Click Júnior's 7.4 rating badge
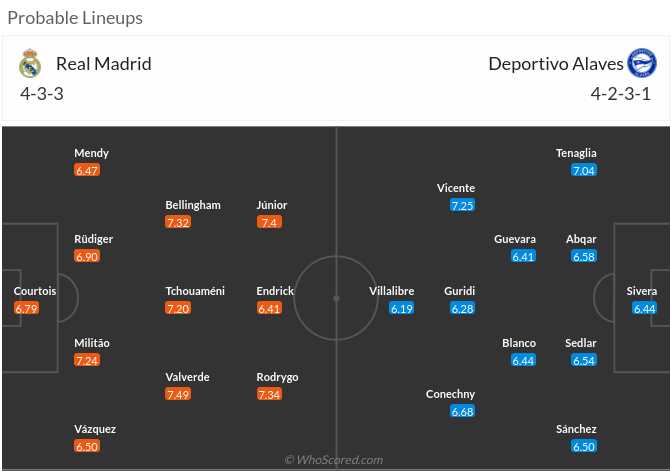This screenshot has width=671, height=471. pos(268,222)
